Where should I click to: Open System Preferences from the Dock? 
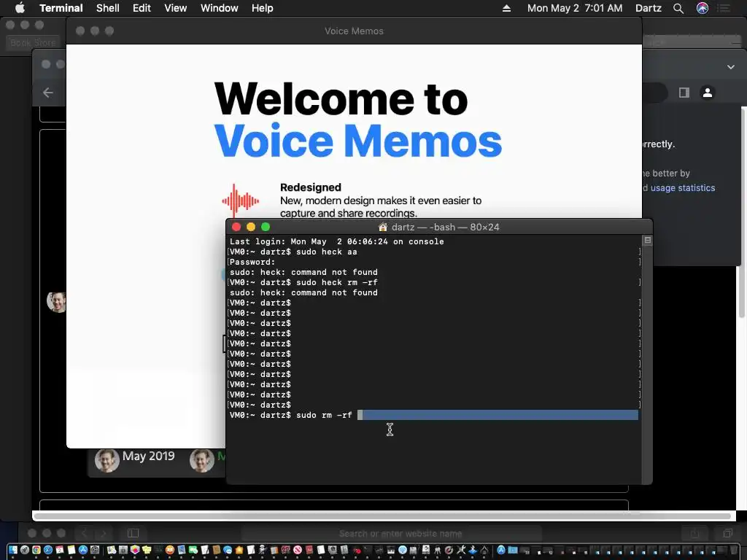pos(95,550)
